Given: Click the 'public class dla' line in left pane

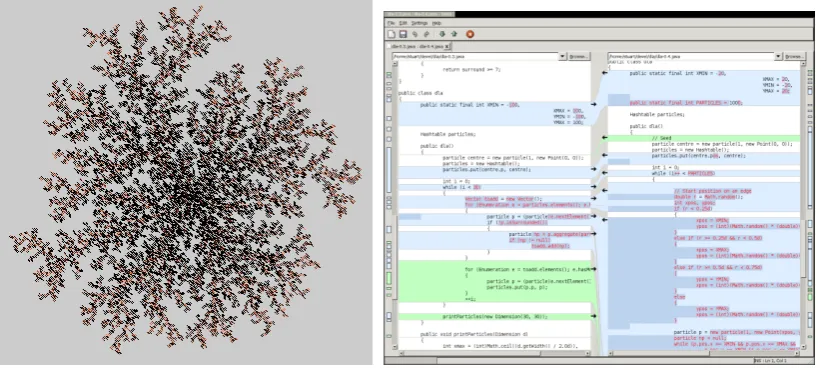Looking at the screenshot, I should coord(420,93).
